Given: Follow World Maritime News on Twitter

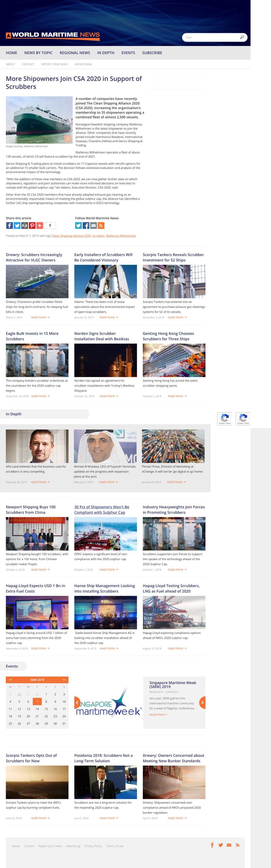Looking at the screenshot, I should 78,225.
